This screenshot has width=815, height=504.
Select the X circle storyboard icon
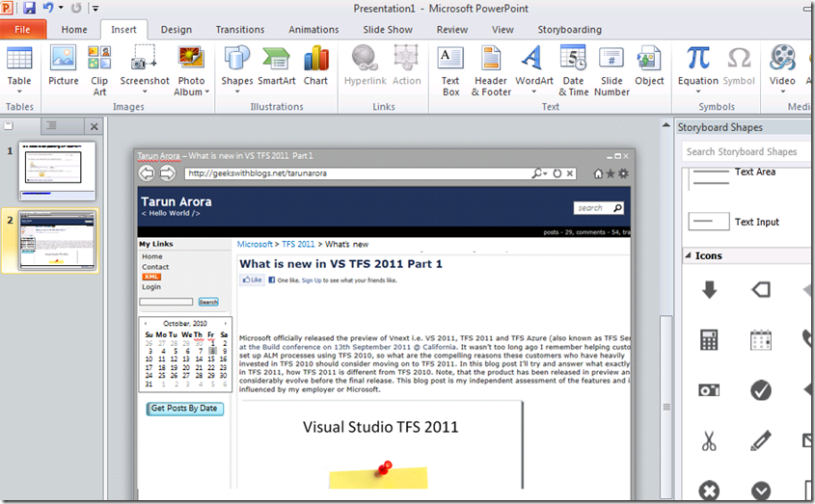(709, 491)
